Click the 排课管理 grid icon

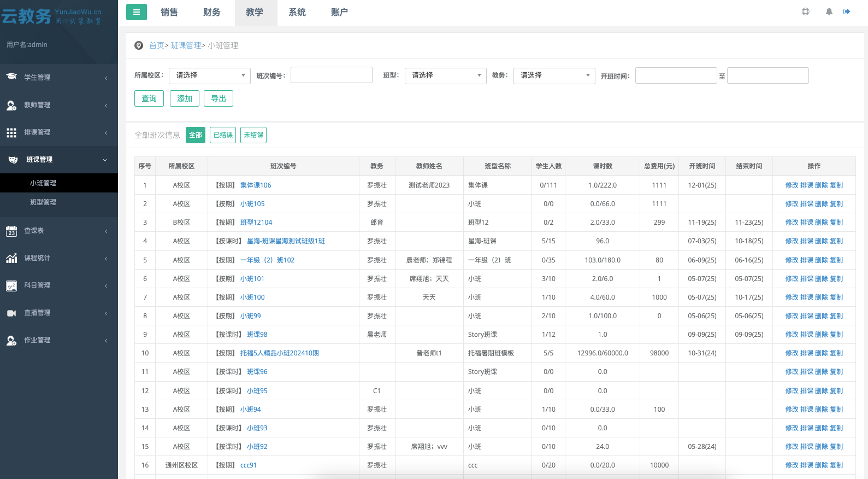point(11,132)
